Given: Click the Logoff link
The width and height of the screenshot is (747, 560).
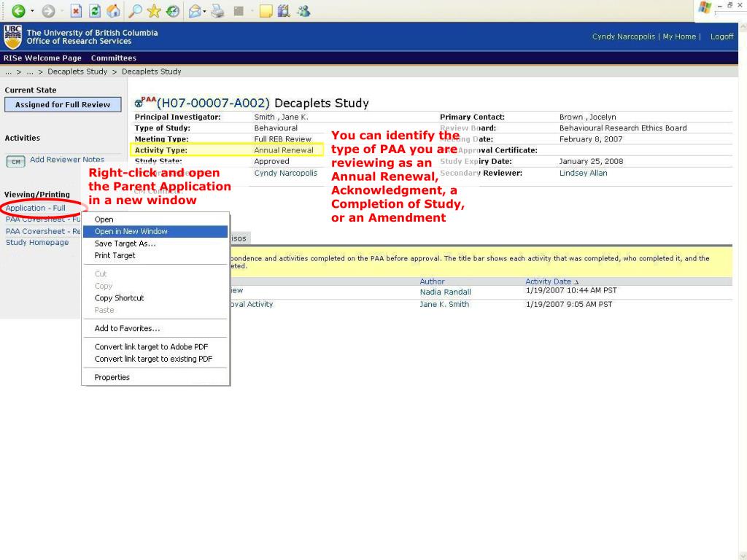Looking at the screenshot, I should pyautogui.click(x=721, y=36).
